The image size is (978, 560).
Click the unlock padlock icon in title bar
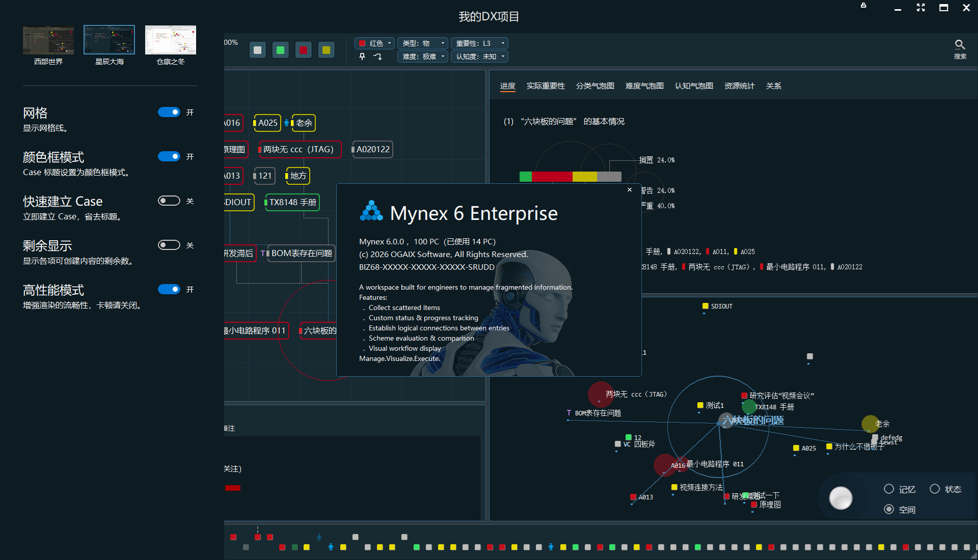[863, 6]
